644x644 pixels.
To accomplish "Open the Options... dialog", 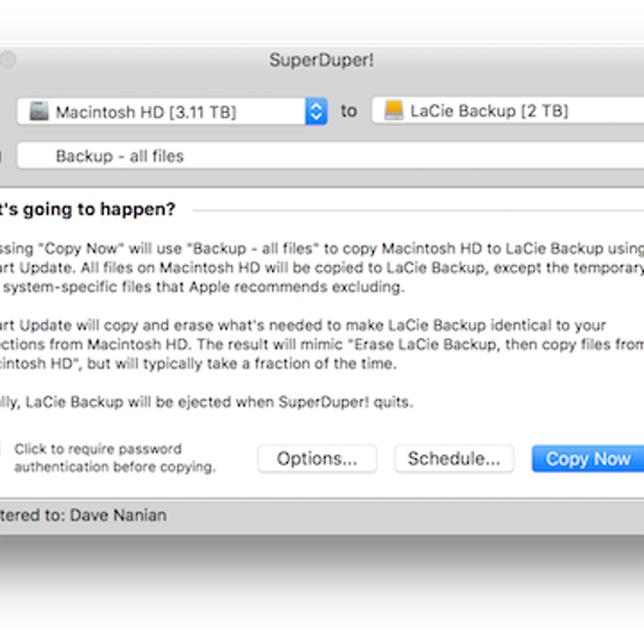I will point(317,459).
